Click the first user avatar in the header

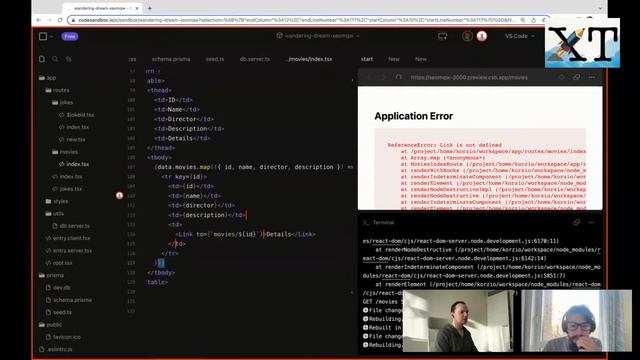pyautogui.click(x=467, y=36)
